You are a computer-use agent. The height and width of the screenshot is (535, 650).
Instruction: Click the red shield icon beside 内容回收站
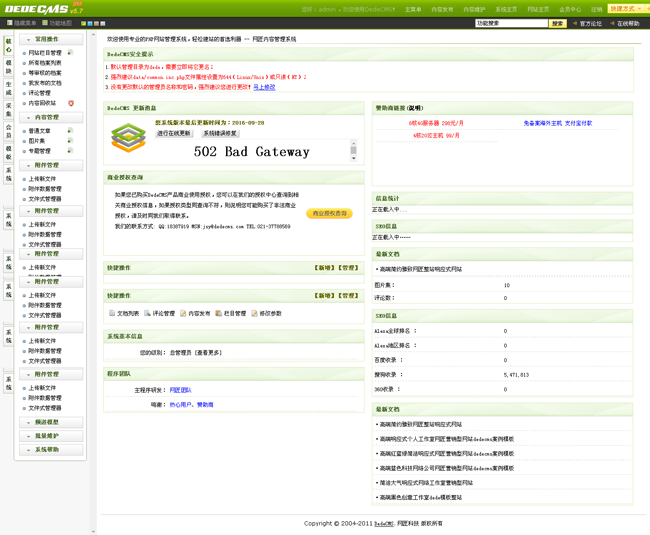pyautogui.click(x=71, y=103)
